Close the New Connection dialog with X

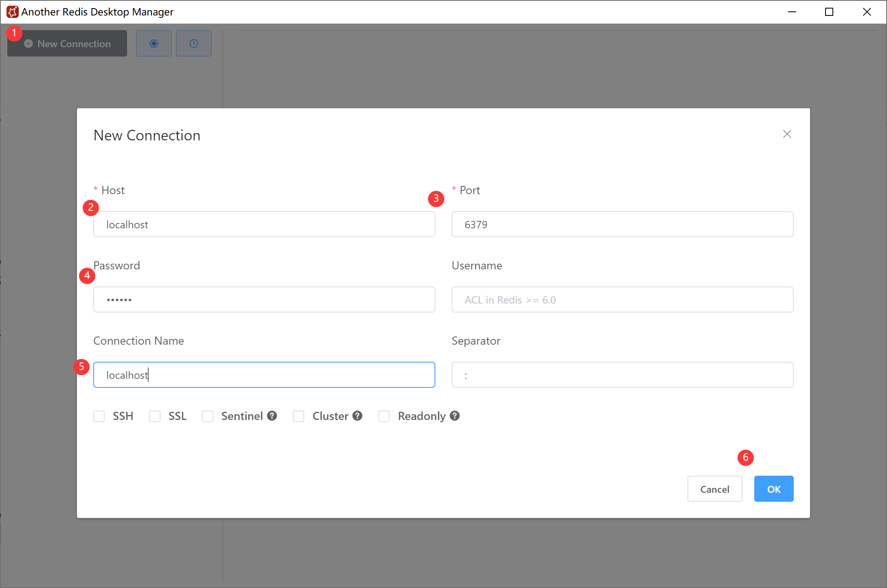787,134
